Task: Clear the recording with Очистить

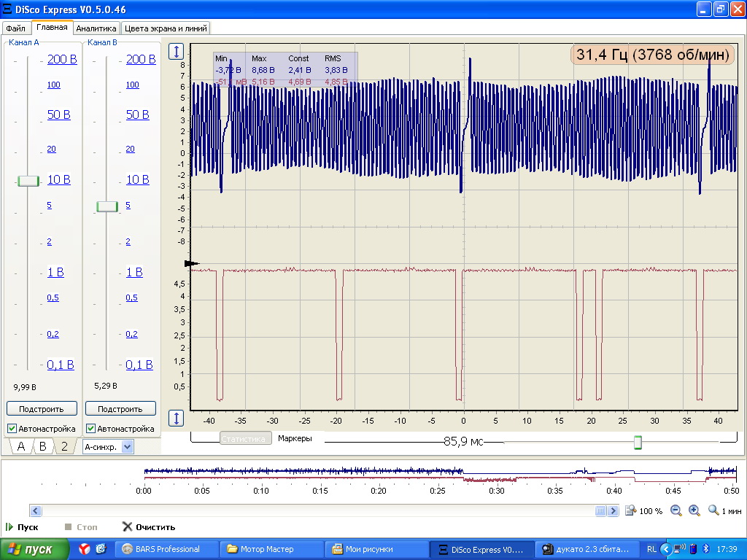Action: coord(149,526)
